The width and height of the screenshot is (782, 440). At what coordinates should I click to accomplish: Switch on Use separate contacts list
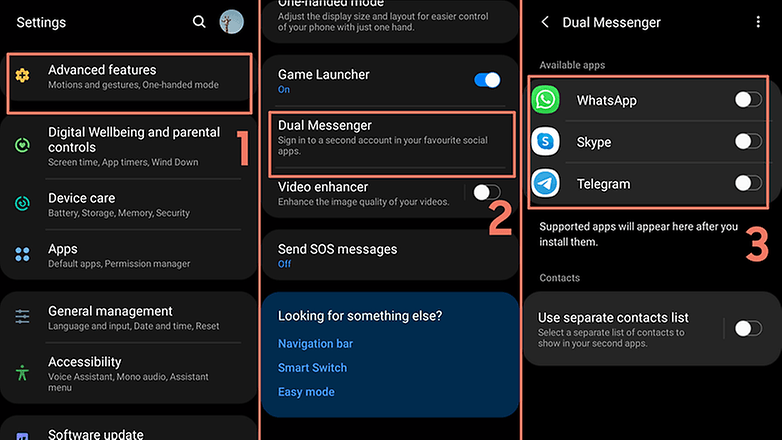click(x=748, y=328)
